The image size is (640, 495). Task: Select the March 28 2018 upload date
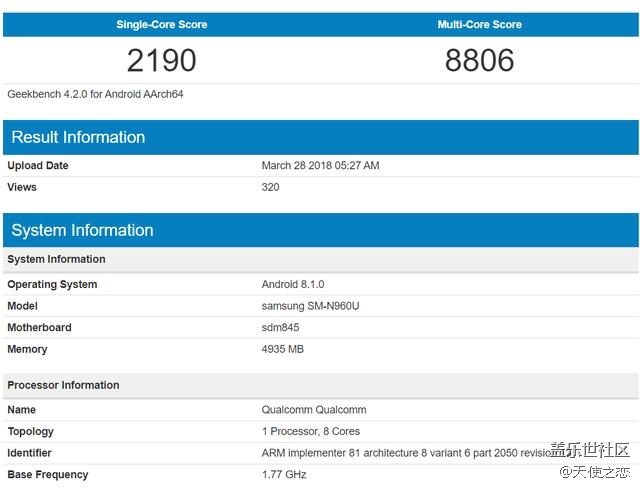point(320,165)
